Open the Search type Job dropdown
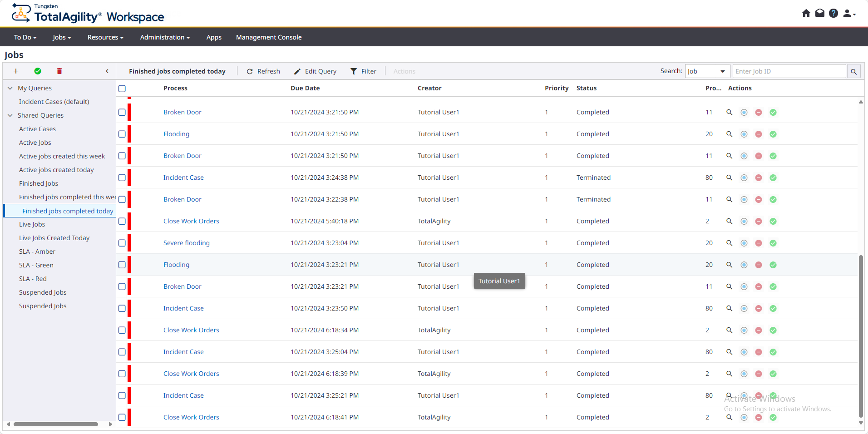The width and height of the screenshot is (868, 434). pos(707,71)
